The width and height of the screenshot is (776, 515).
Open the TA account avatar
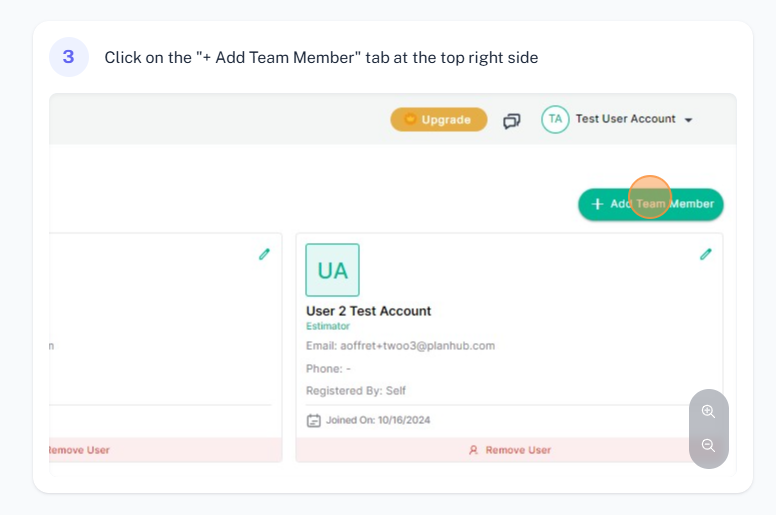tap(555, 119)
